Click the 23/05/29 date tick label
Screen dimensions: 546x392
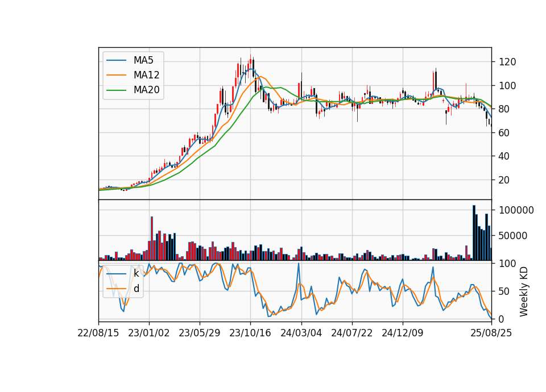200,333
